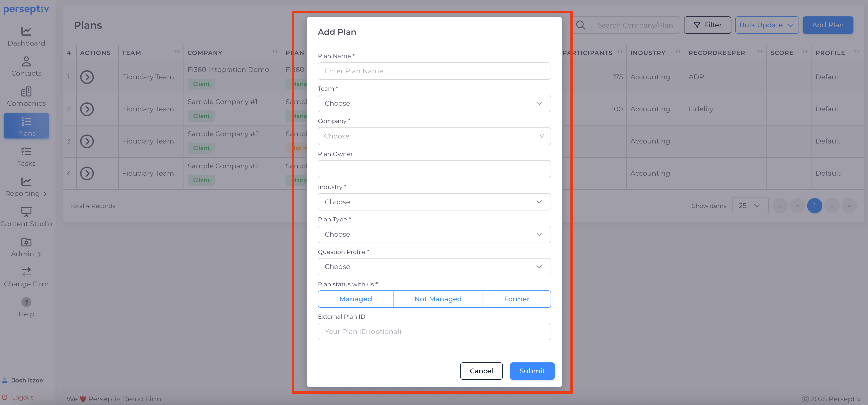Open the Question Profile dropdown
868x405 pixels.
pyautogui.click(x=434, y=267)
